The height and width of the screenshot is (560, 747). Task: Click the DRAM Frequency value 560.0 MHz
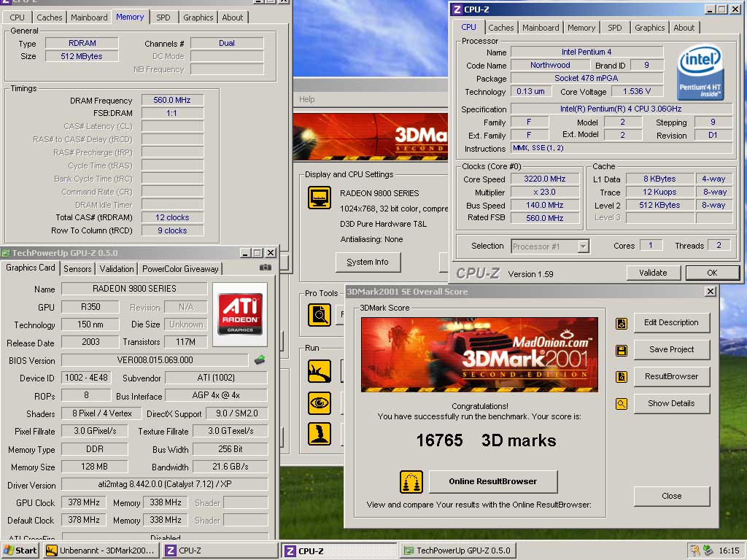(172, 100)
